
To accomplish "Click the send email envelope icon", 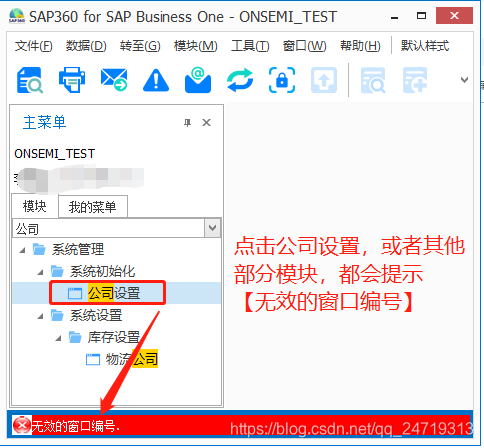I will [114, 80].
